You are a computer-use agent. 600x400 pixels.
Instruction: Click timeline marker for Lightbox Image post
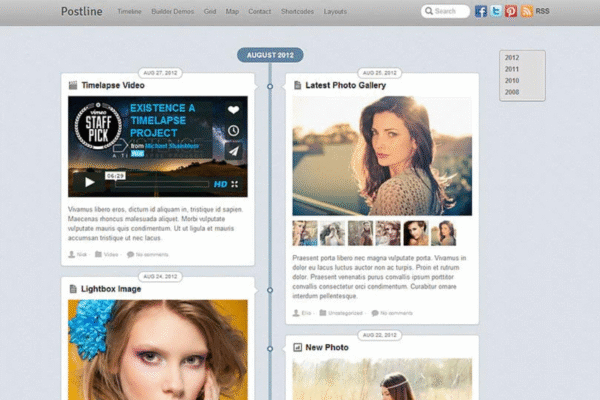point(270,290)
